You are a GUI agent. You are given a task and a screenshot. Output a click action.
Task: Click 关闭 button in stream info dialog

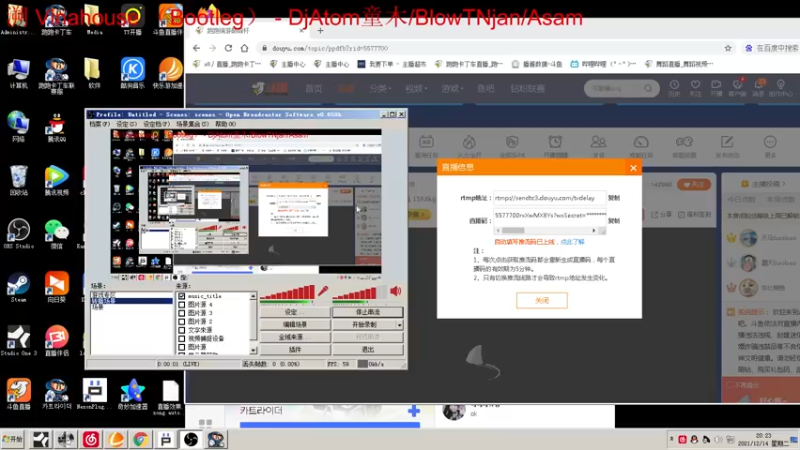542,301
